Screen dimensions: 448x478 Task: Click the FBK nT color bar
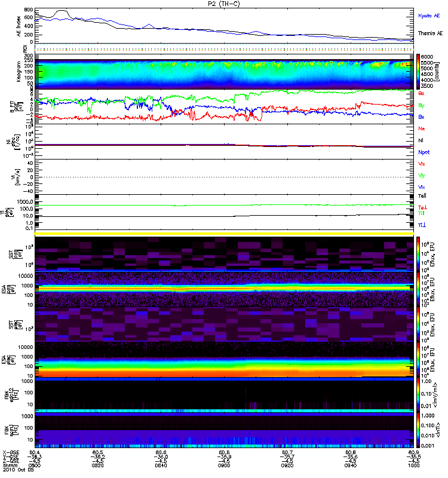(418, 430)
